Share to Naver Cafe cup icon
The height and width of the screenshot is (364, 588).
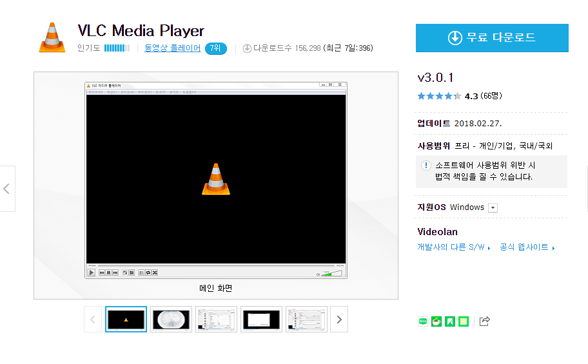436,321
